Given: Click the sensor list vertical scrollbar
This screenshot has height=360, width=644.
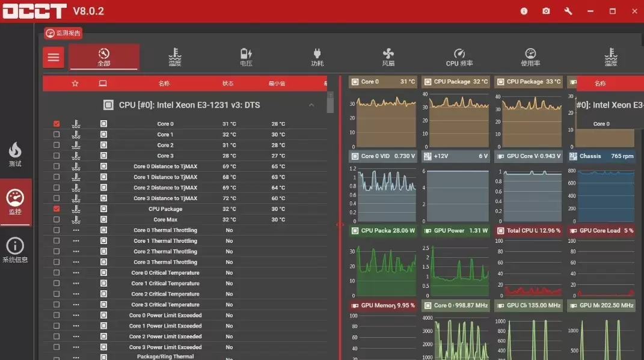Looking at the screenshot, I should (330, 103).
